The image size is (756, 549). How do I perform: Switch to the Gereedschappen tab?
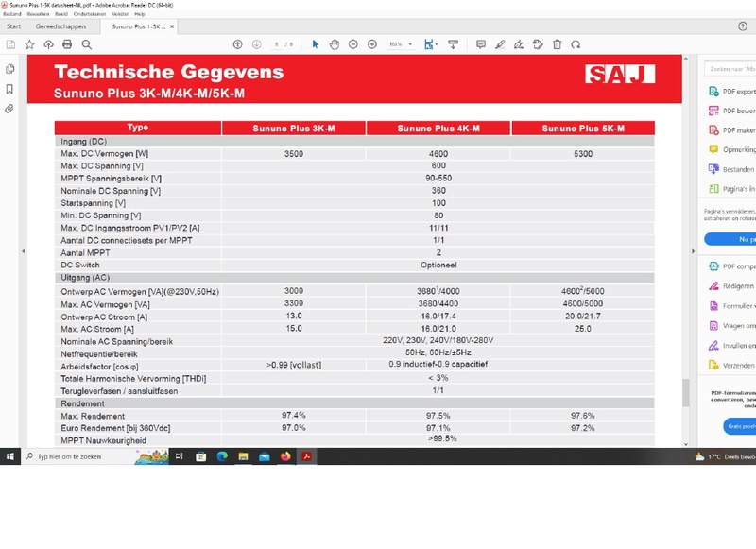(x=60, y=26)
